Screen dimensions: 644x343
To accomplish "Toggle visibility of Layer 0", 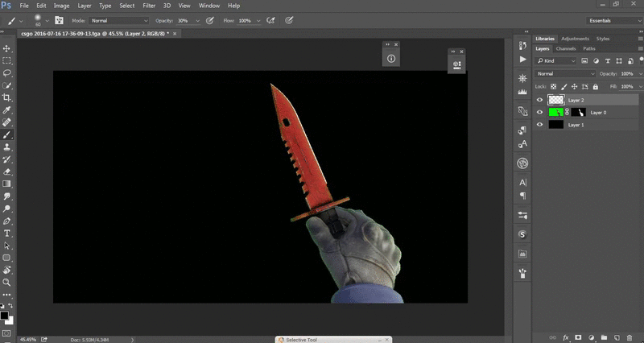I will coord(540,113).
